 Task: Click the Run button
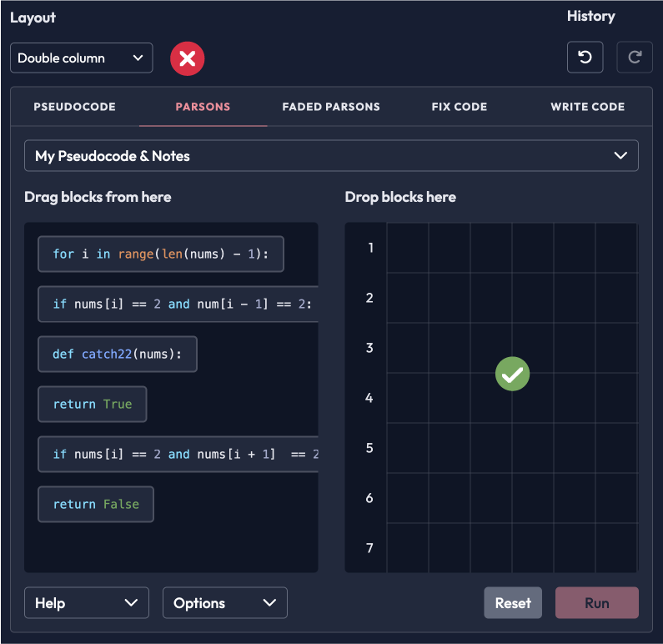pyautogui.click(x=596, y=603)
